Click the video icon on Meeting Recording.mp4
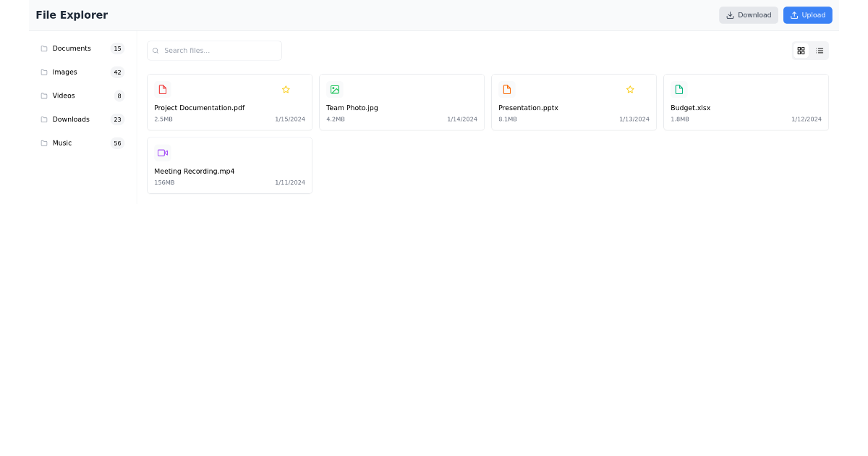Image resolution: width=868 pixels, height=456 pixels. (162, 153)
